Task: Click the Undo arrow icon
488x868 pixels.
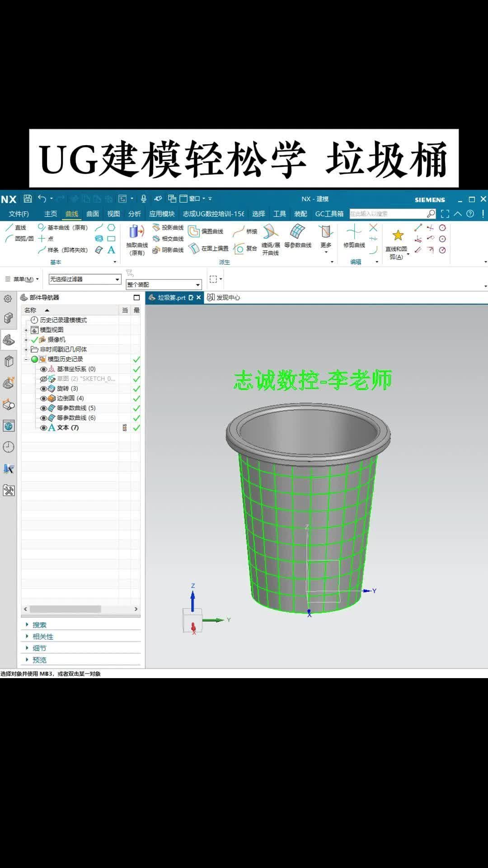Action: tap(42, 198)
